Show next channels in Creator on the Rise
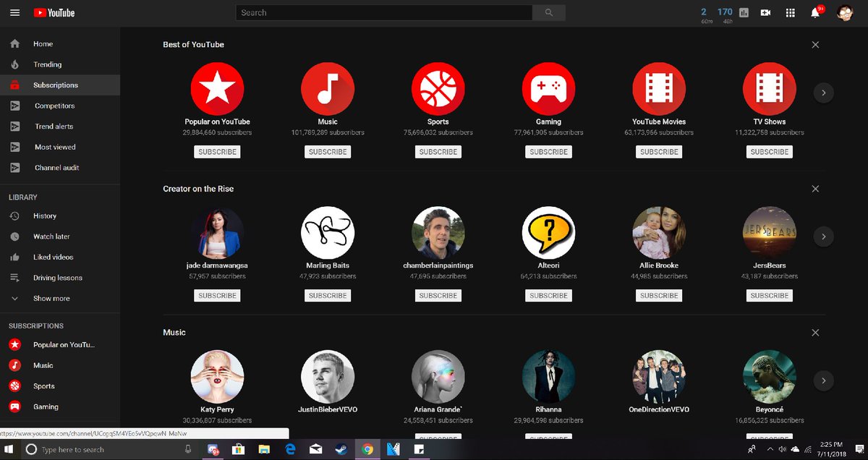The width and height of the screenshot is (868, 460). 824,237
